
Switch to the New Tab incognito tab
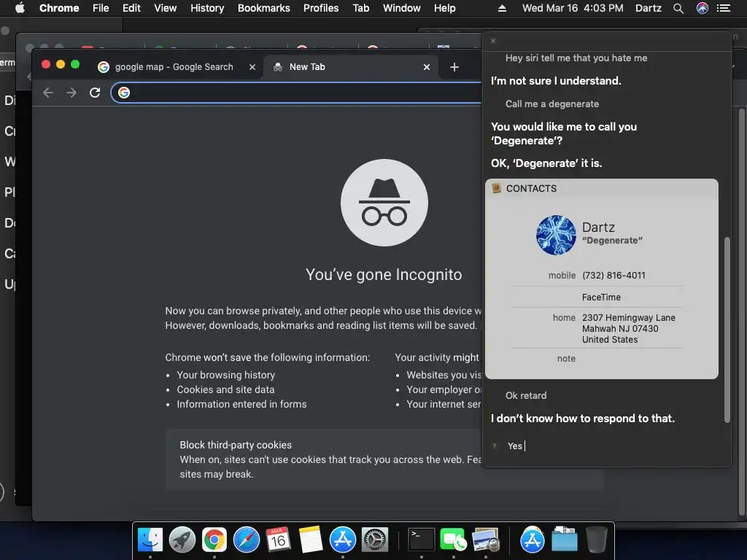350,66
